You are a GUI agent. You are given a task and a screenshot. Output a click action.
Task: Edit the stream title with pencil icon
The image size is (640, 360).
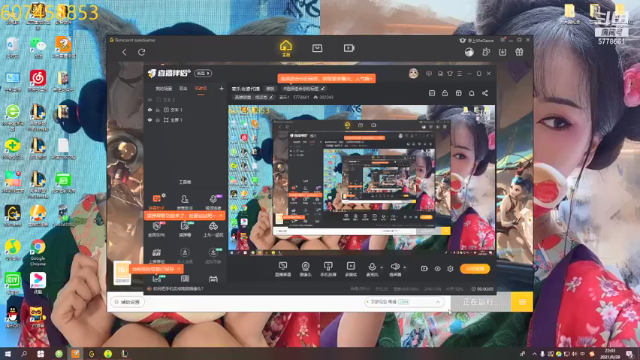(323, 88)
